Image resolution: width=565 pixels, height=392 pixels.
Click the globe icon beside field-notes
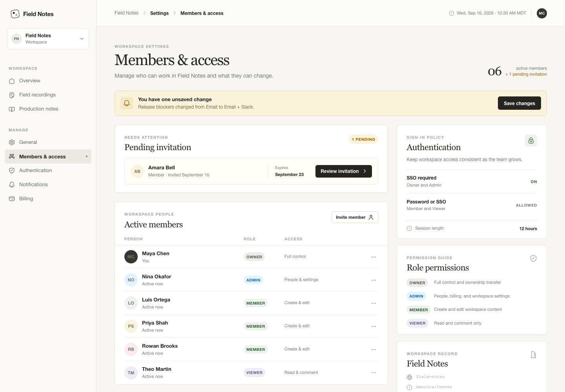(410, 377)
